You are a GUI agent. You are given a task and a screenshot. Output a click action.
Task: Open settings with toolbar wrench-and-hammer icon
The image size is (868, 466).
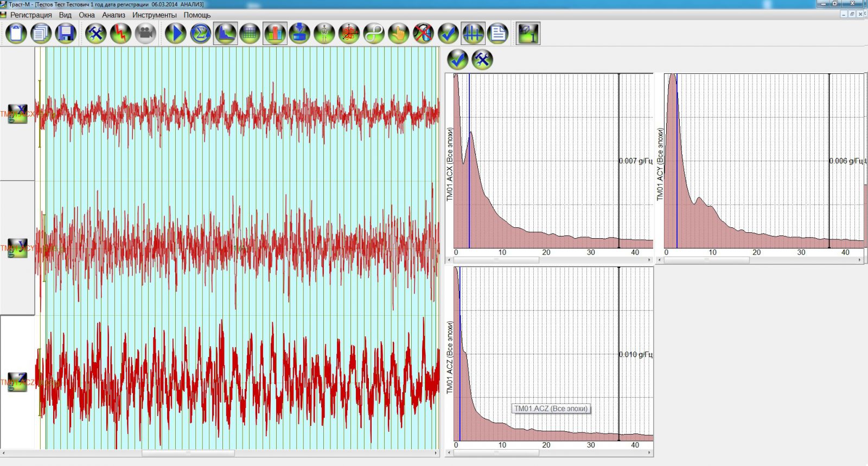[95, 34]
